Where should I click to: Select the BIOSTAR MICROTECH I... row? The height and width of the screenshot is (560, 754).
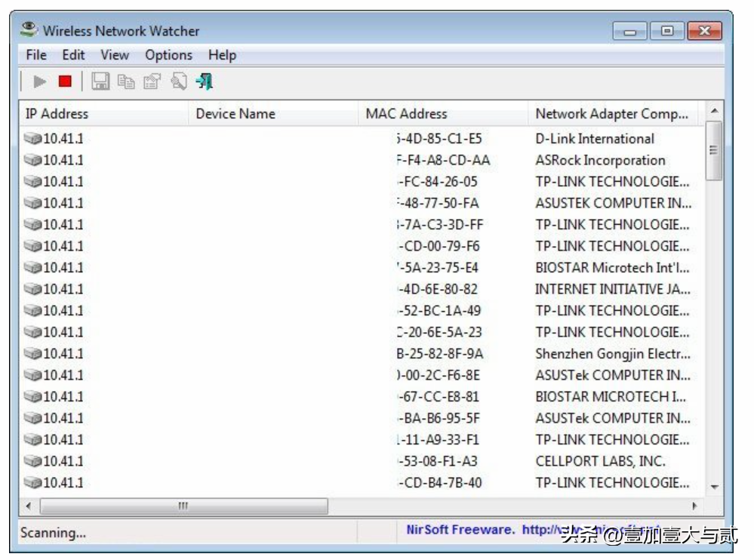coord(360,396)
